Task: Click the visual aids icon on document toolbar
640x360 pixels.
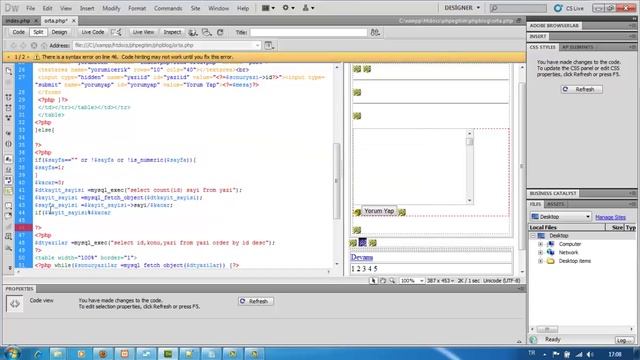Action: [207, 32]
